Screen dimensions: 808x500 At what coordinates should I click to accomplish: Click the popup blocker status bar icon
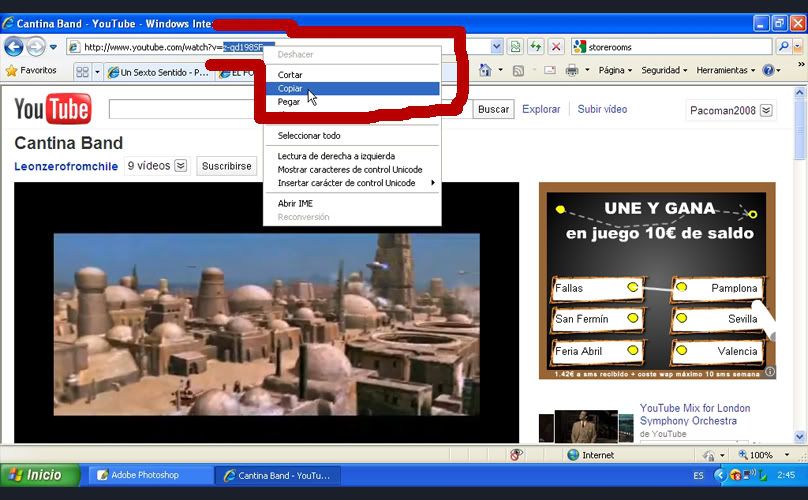point(516,455)
